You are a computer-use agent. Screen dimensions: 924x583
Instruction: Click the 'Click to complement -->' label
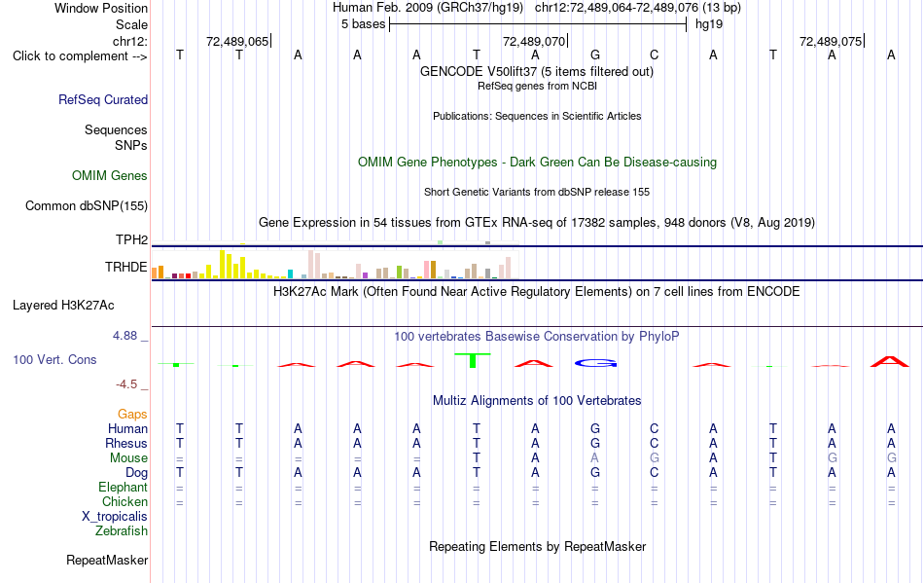[80, 56]
